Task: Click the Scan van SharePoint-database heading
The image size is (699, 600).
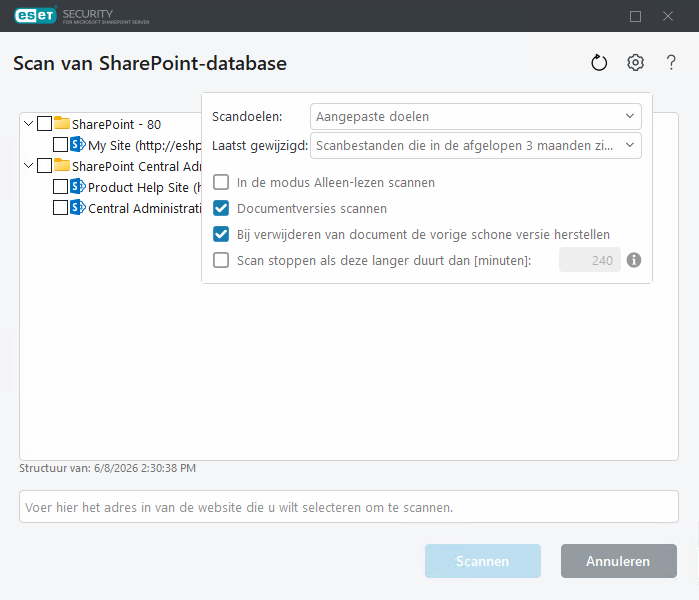Action: tap(150, 63)
